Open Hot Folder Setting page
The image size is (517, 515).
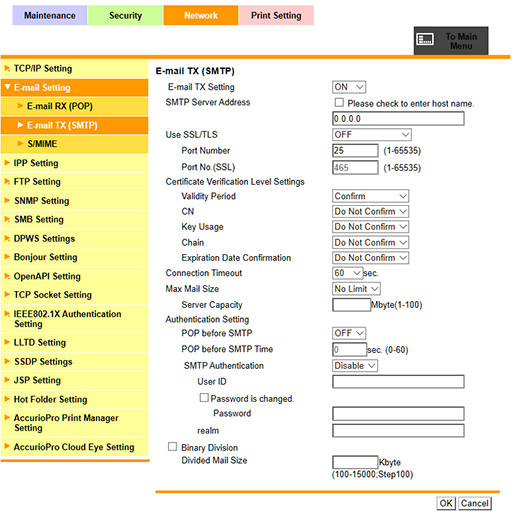74,399
